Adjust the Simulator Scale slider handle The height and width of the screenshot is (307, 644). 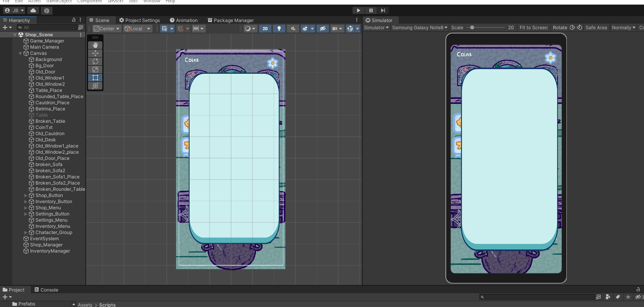[x=472, y=27]
